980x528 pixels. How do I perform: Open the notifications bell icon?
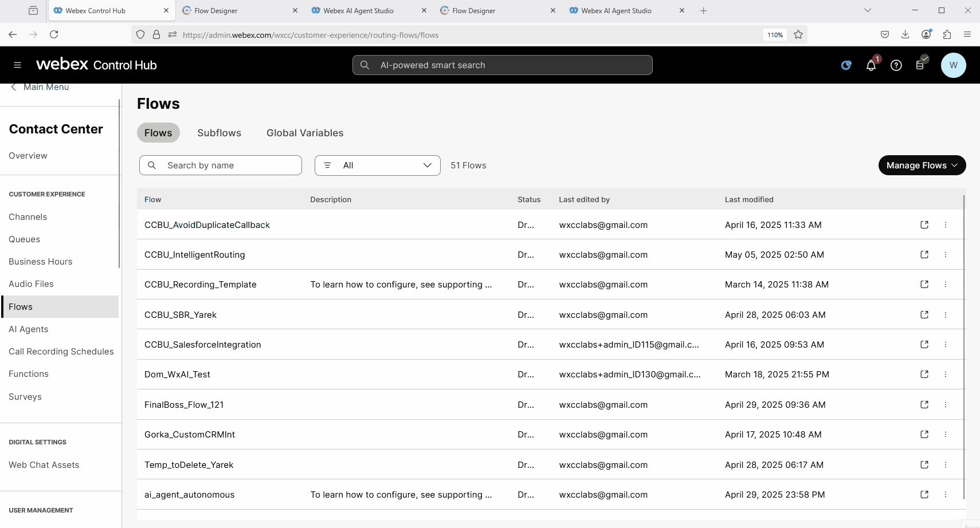pyautogui.click(x=871, y=65)
